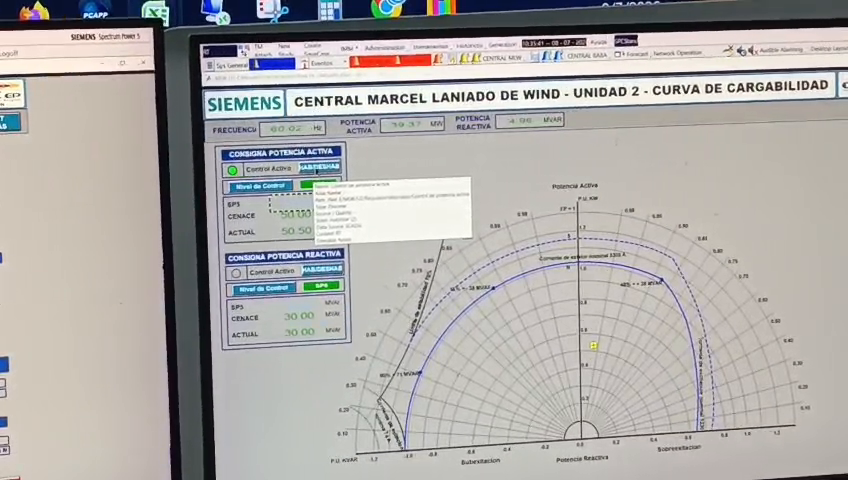Click reactive power ACTUAL value 30.00
The height and width of the screenshot is (480, 848).
(299, 332)
